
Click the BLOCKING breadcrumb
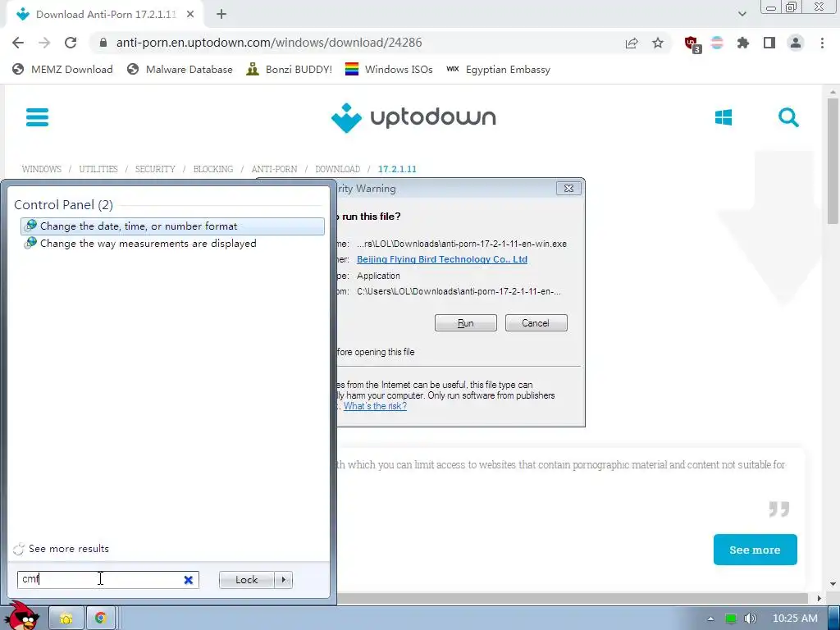tap(213, 169)
